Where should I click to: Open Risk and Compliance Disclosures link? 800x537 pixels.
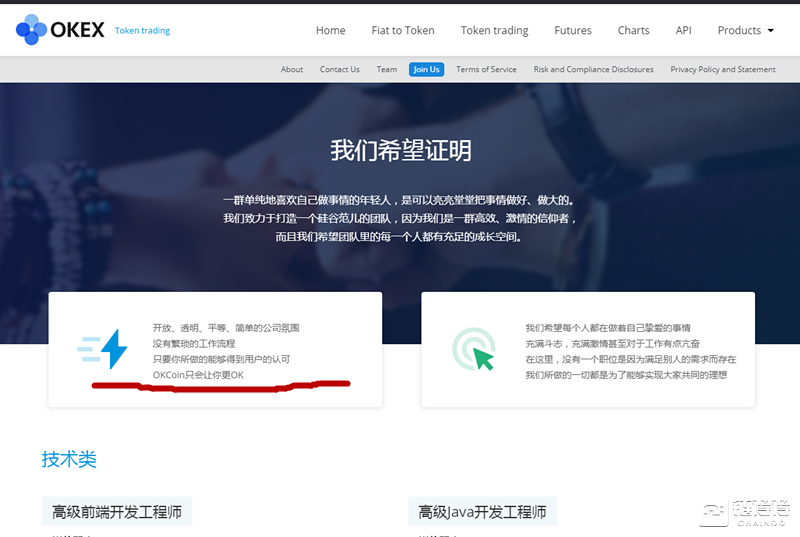593,69
